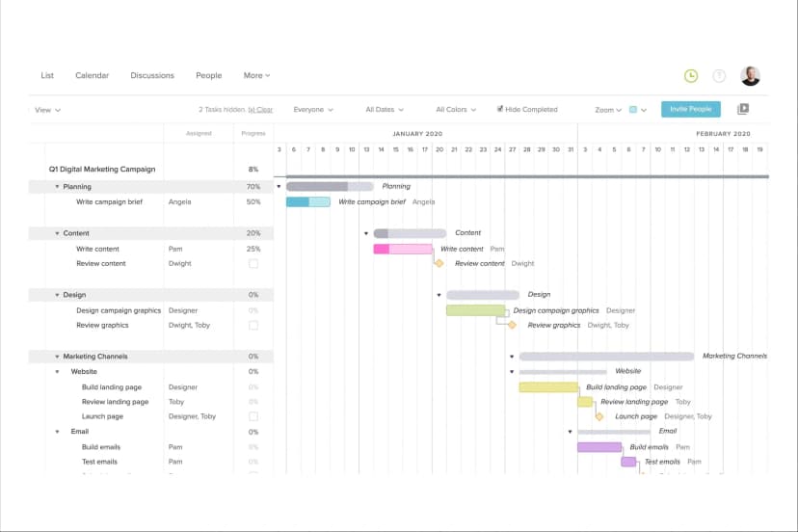This screenshot has width=798, height=532.
Task: Switch to the People tab
Action: 209,75
